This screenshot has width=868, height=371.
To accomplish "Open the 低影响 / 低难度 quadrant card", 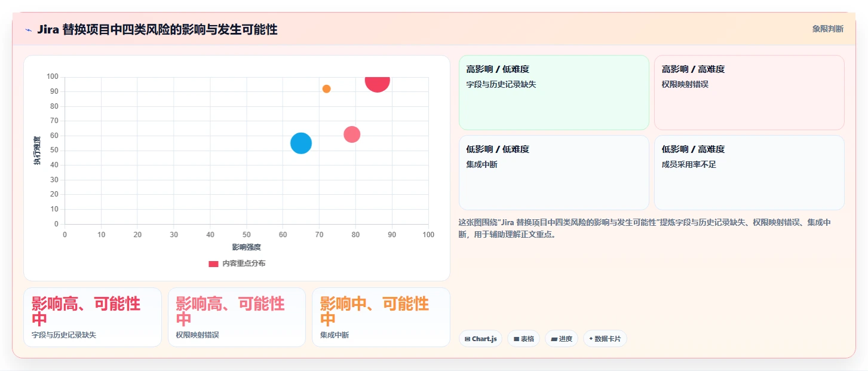I will point(554,173).
